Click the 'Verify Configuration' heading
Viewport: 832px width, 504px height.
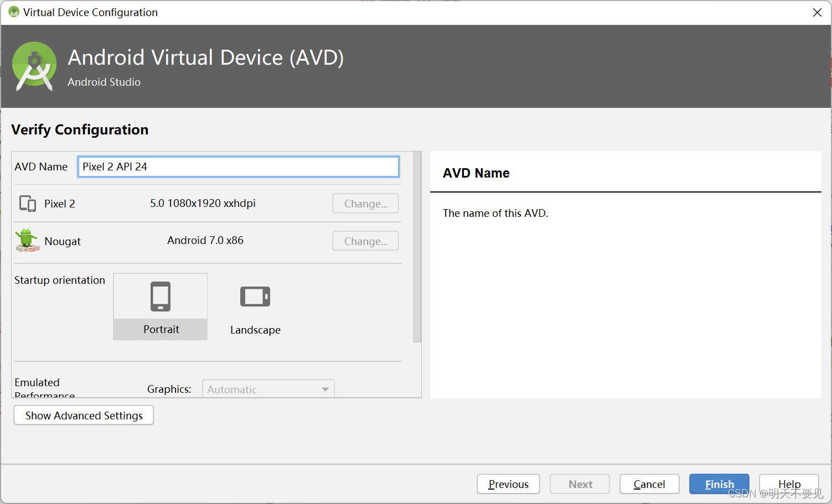[80, 129]
